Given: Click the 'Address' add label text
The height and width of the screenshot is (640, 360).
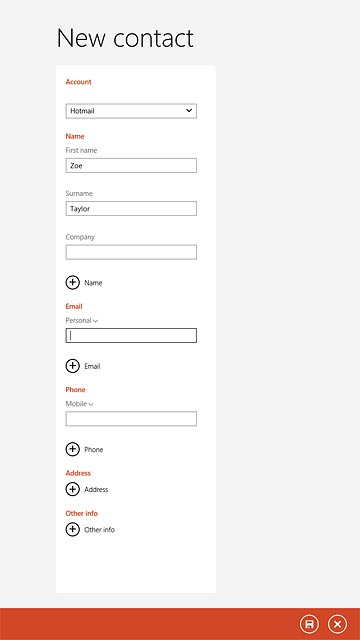Looking at the screenshot, I should (96, 489).
